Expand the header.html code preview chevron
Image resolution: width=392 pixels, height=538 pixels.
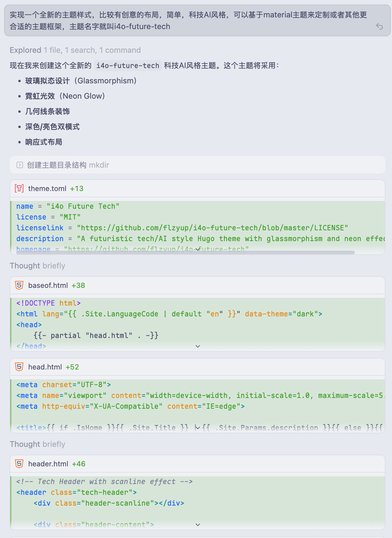click(x=198, y=525)
